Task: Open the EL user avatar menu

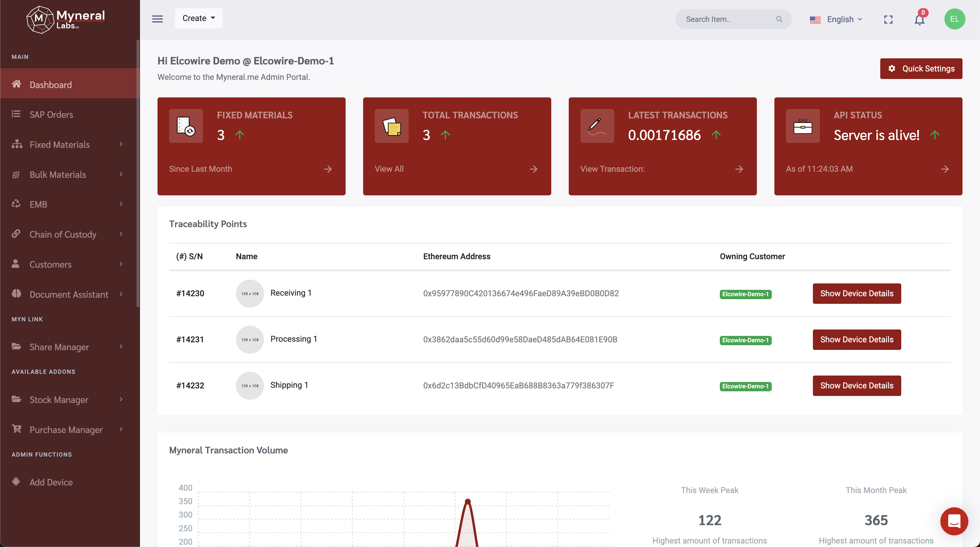Action: pos(955,19)
